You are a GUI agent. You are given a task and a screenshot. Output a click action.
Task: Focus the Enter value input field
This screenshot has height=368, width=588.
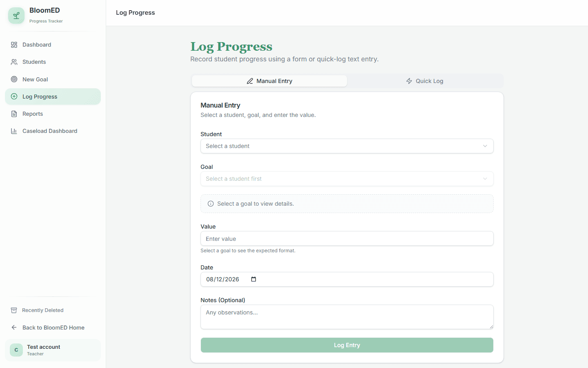(x=347, y=239)
